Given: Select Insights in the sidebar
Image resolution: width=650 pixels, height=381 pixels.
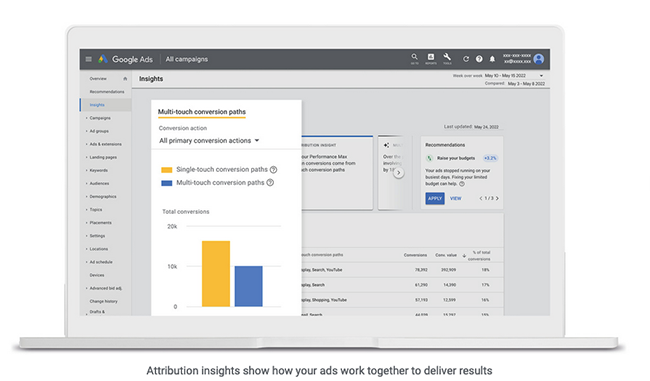Looking at the screenshot, I should point(97,105).
